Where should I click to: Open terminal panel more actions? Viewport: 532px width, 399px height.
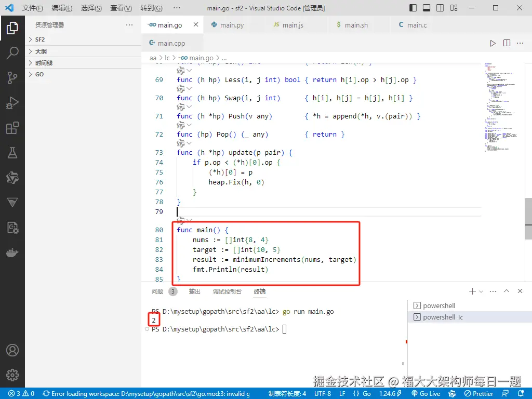[493, 291]
